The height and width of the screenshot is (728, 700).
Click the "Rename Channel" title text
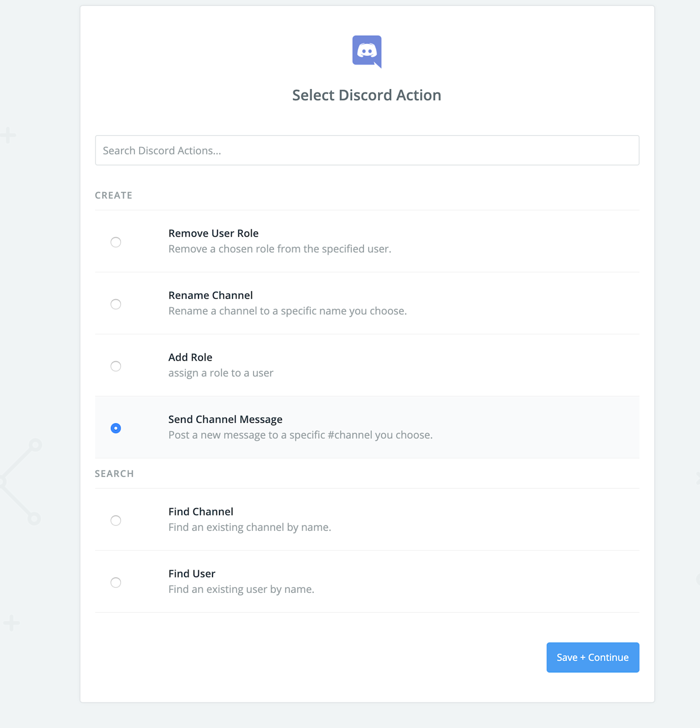pos(210,295)
